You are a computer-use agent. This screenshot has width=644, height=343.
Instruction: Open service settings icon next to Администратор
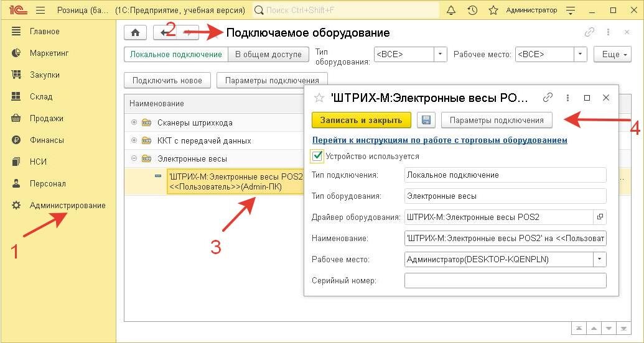pyautogui.click(x=571, y=11)
